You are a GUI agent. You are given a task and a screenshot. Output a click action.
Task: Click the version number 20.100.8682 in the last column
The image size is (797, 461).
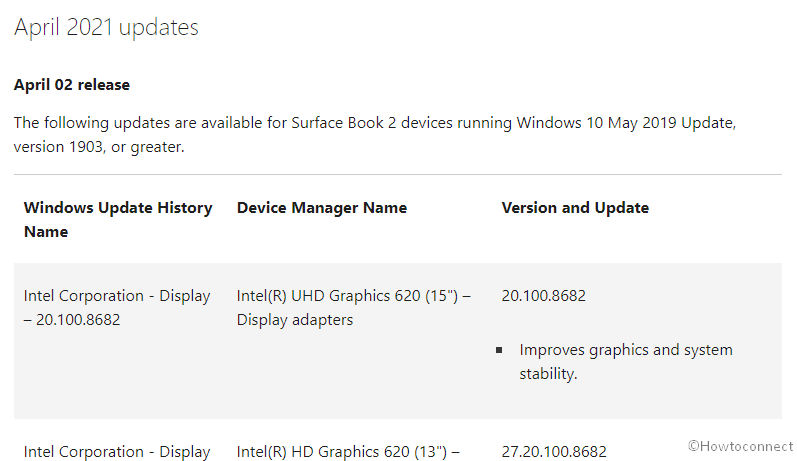tap(543, 296)
